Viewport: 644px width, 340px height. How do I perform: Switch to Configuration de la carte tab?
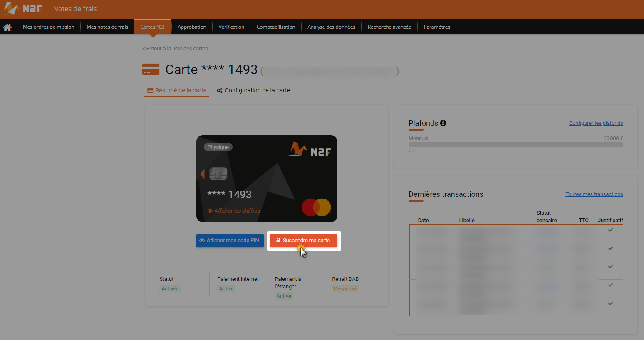(253, 90)
